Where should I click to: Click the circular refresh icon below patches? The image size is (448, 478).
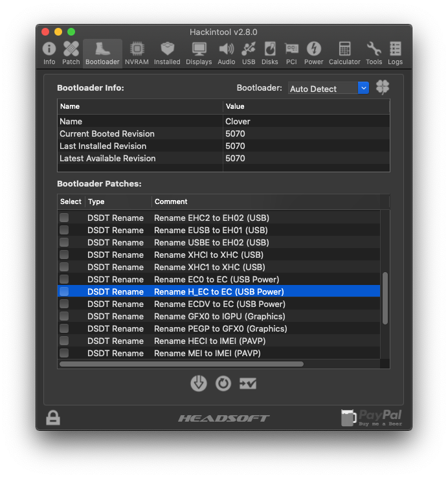[x=223, y=383]
